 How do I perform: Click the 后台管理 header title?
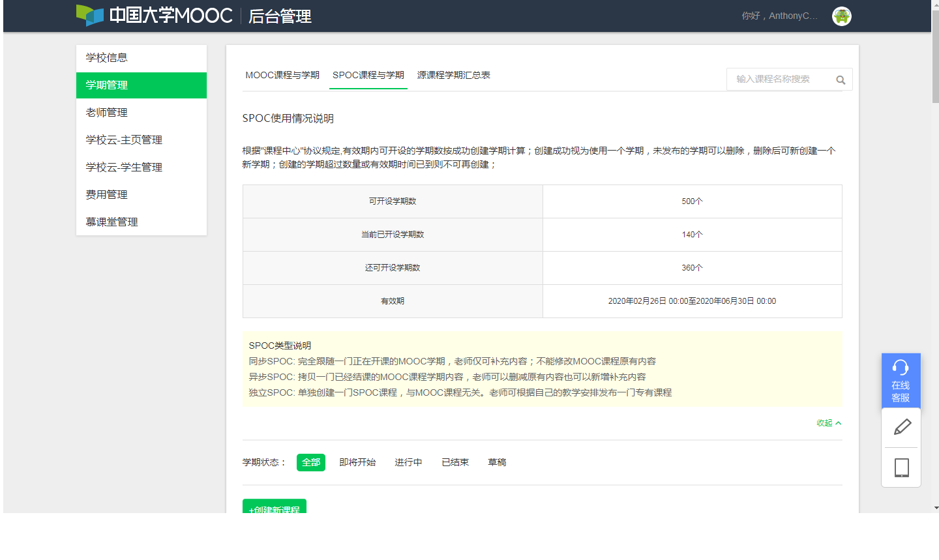(280, 16)
